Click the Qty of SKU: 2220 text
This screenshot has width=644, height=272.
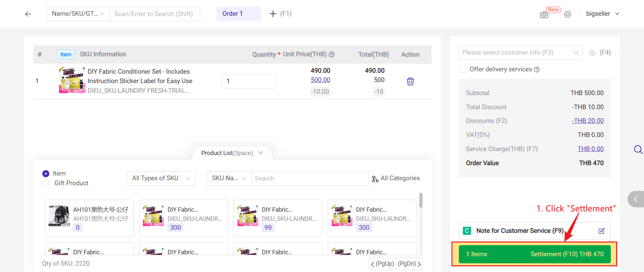66,264
